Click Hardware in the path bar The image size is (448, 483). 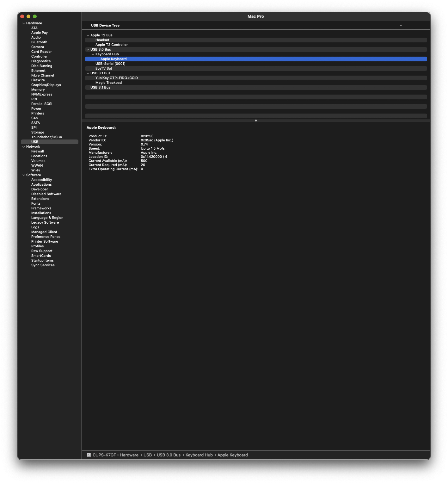(x=129, y=455)
